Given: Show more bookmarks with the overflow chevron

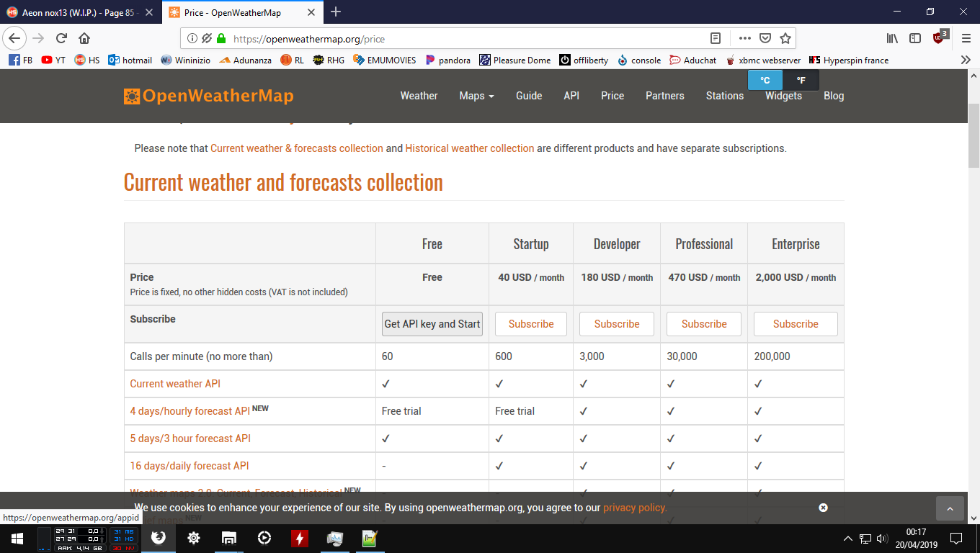Looking at the screenshot, I should pos(966,60).
